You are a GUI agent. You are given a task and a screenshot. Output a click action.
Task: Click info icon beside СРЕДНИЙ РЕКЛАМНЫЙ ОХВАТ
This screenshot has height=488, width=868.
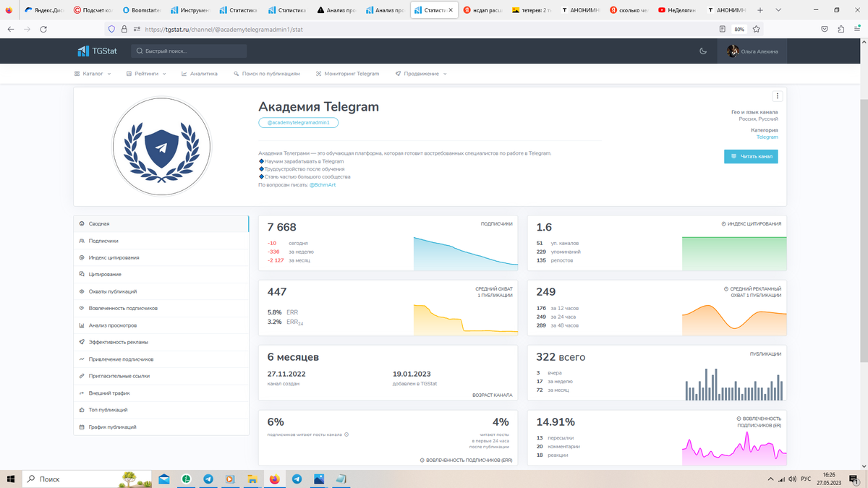(x=726, y=288)
